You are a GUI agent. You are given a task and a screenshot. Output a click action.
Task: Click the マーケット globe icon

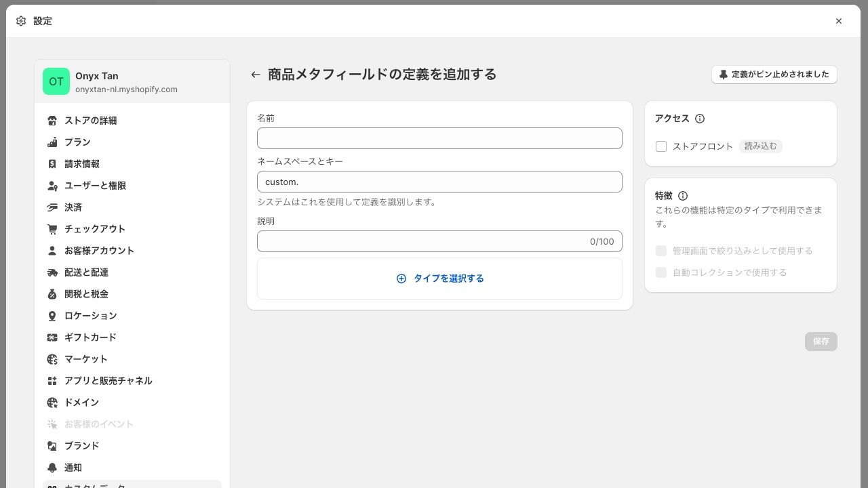tap(52, 359)
